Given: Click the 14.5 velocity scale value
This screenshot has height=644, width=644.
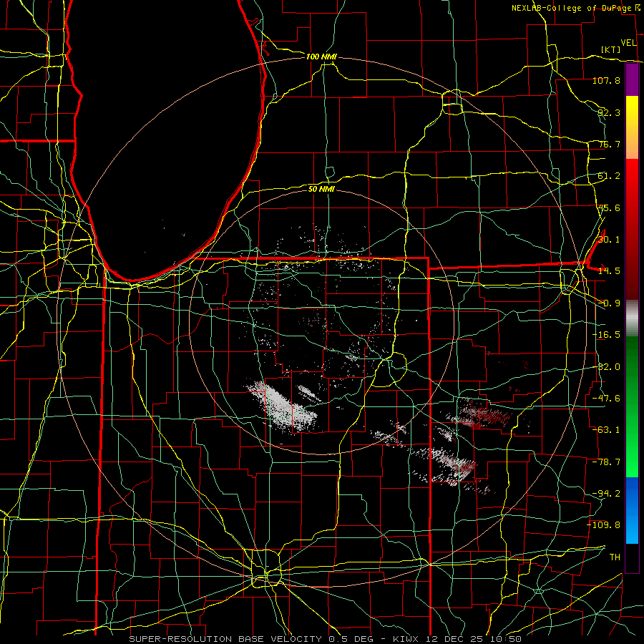Looking at the screenshot, I should tap(609, 271).
